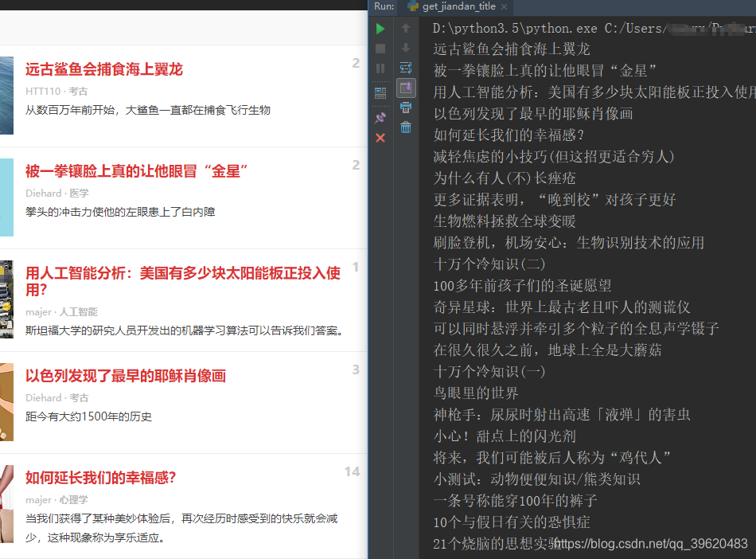Toggle Scroll to end of console
The height and width of the screenshot is (559, 756).
(x=406, y=88)
